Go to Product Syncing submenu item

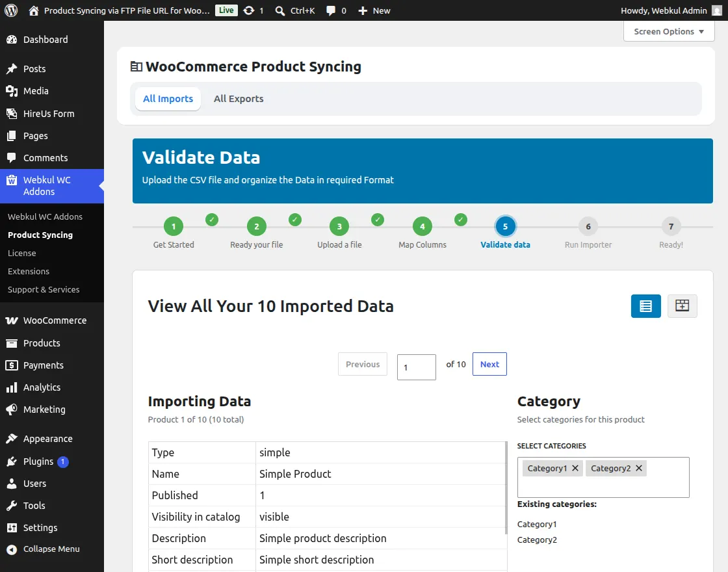click(x=40, y=235)
